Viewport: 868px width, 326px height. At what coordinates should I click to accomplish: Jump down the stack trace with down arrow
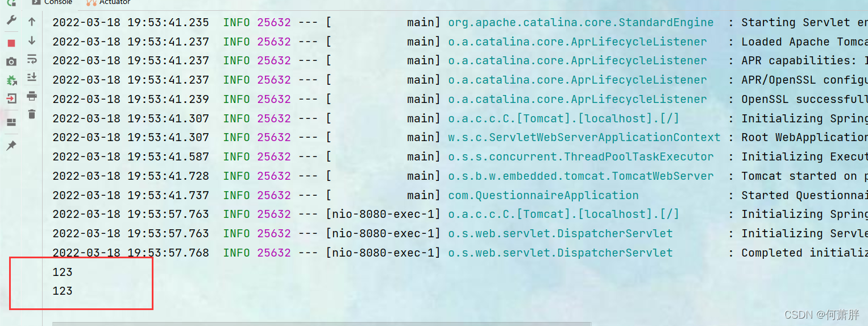(32, 40)
